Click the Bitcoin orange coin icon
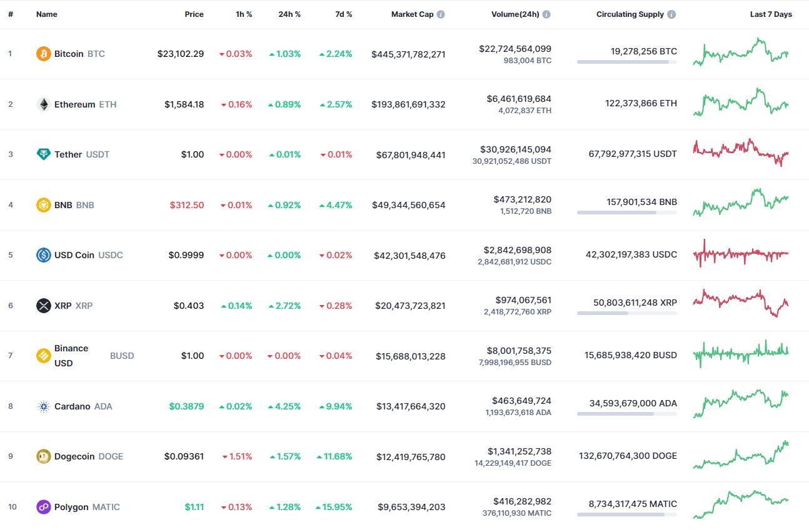The width and height of the screenshot is (809, 532). pos(43,54)
